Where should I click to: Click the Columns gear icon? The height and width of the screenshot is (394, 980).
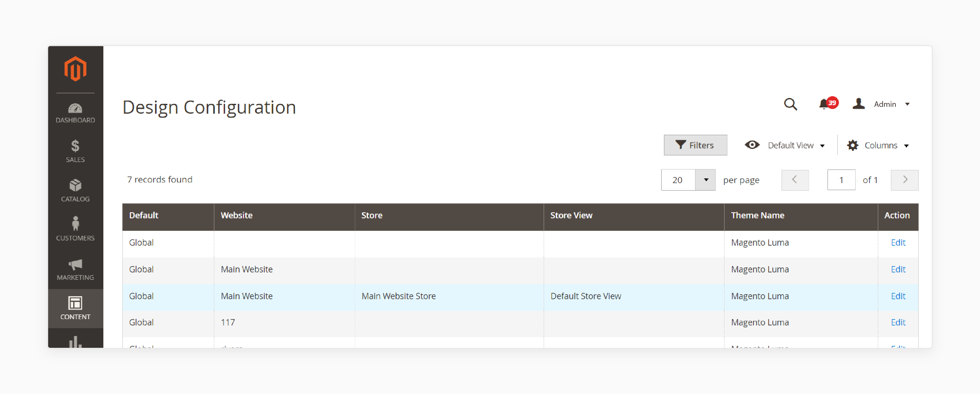tap(853, 145)
